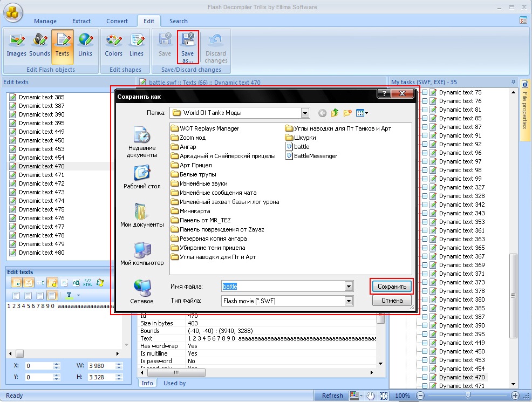Click the yellow application orb button
Image resolution: width=532 pixels, height=402 pixels.
(13, 13)
